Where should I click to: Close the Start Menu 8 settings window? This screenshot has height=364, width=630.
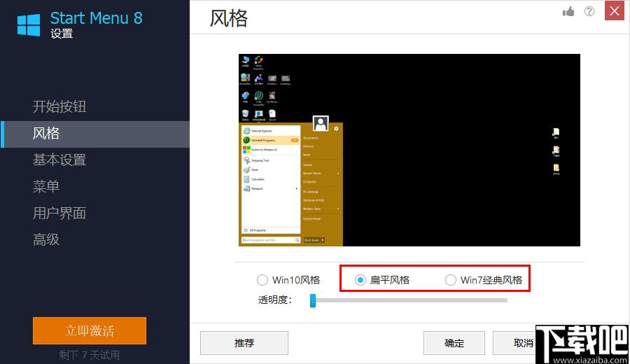click(615, 10)
